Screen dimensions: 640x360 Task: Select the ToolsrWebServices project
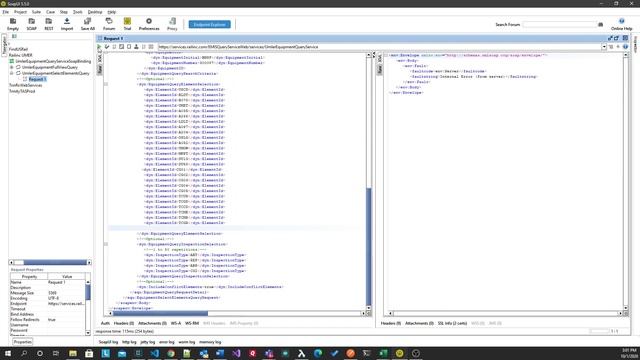click(x=25, y=85)
